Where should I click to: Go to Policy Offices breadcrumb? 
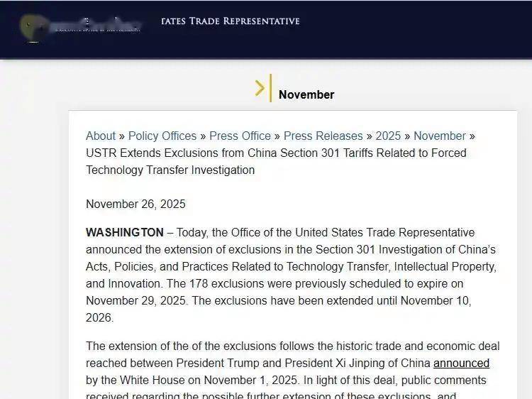162,136
